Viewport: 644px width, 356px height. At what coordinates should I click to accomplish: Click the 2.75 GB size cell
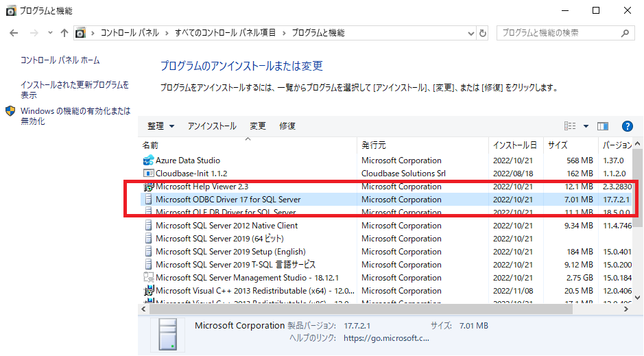580,278
